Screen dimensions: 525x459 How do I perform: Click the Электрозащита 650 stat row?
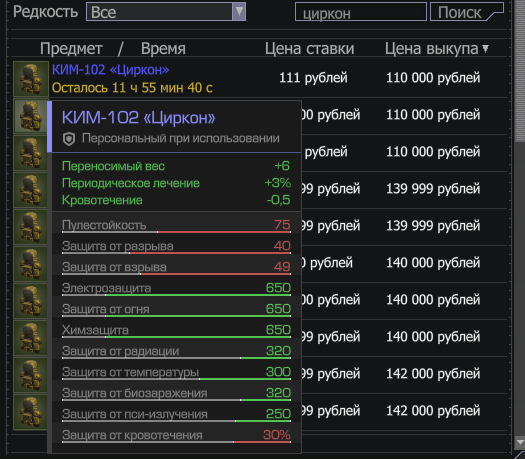[176, 288]
